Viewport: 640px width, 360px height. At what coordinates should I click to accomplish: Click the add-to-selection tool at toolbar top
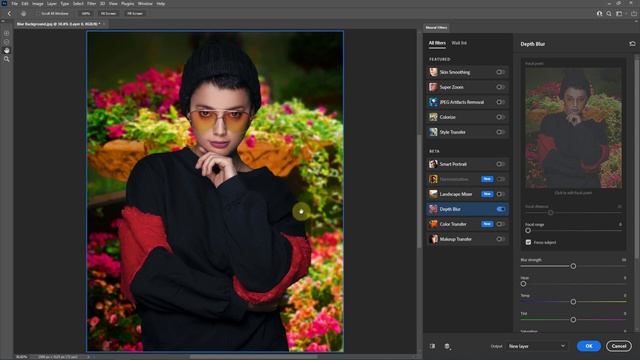[x=7, y=33]
